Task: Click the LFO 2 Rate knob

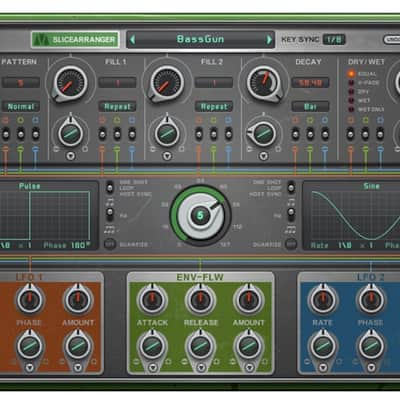Action: [322, 299]
